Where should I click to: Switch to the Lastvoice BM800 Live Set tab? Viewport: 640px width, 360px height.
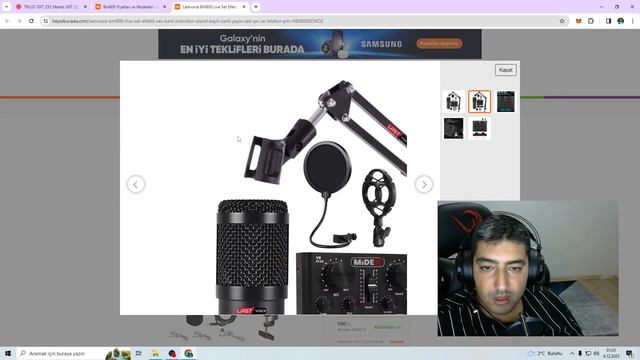pos(209,7)
